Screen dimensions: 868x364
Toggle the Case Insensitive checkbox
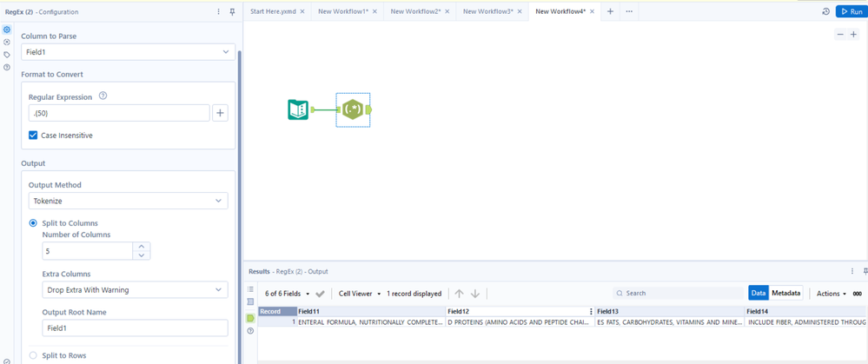tap(33, 135)
